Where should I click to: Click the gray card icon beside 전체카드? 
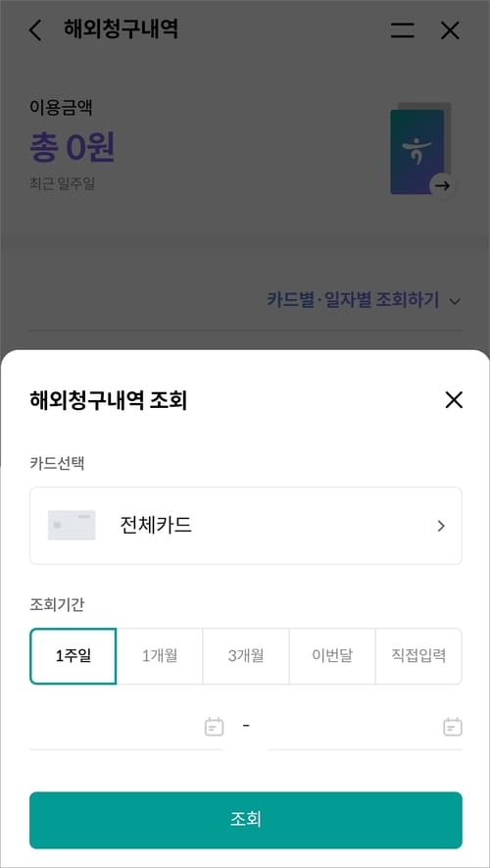(72, 526)
